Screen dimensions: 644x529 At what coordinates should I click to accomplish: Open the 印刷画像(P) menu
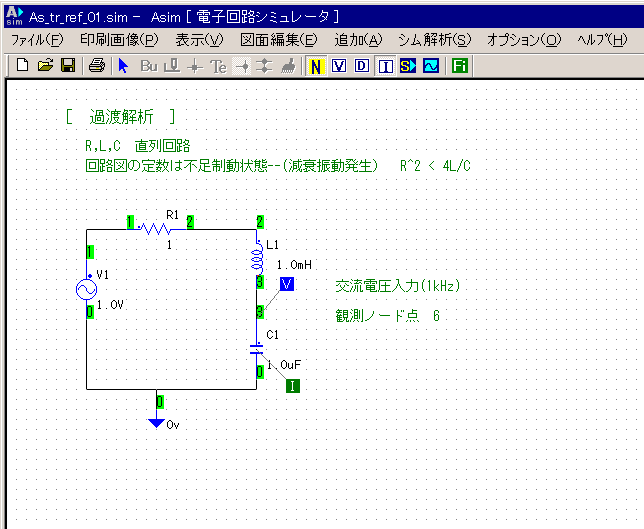coord(119,40)
